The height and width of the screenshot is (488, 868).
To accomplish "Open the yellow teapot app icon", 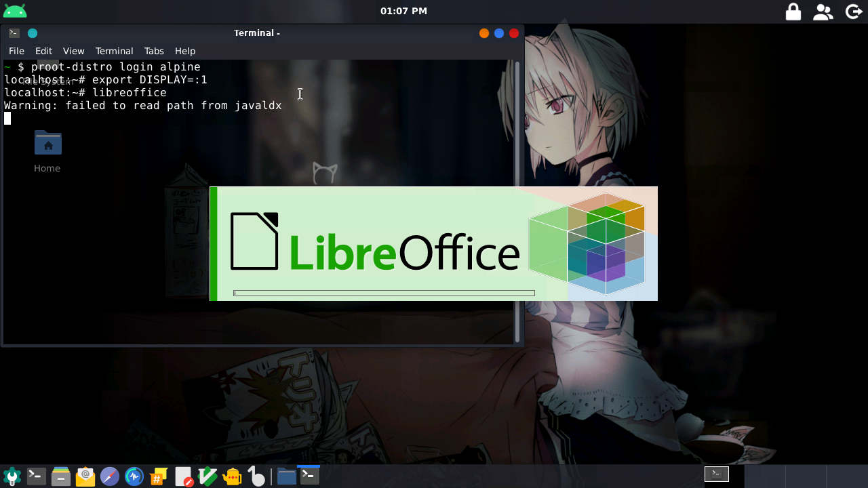I will [233, 476].
